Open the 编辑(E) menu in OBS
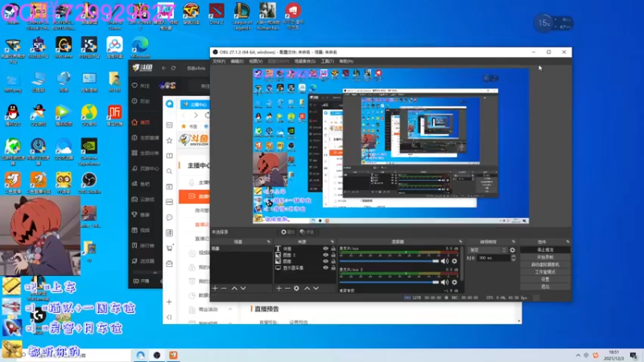 tap(237, 61)
